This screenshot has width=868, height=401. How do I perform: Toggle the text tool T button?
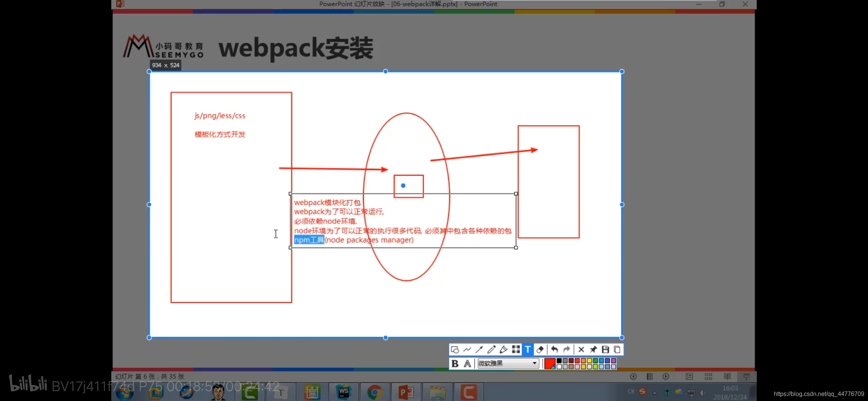pyautogui.click(x=528, y=349)
